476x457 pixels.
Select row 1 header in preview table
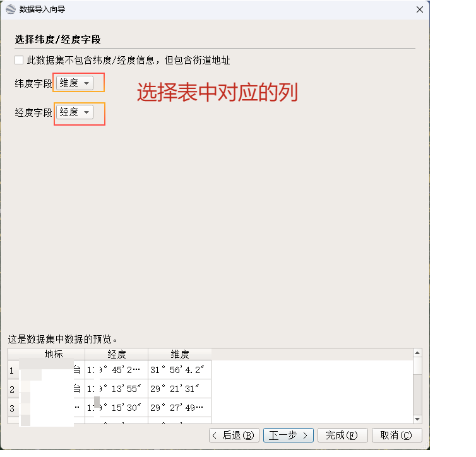coord(12,370)
